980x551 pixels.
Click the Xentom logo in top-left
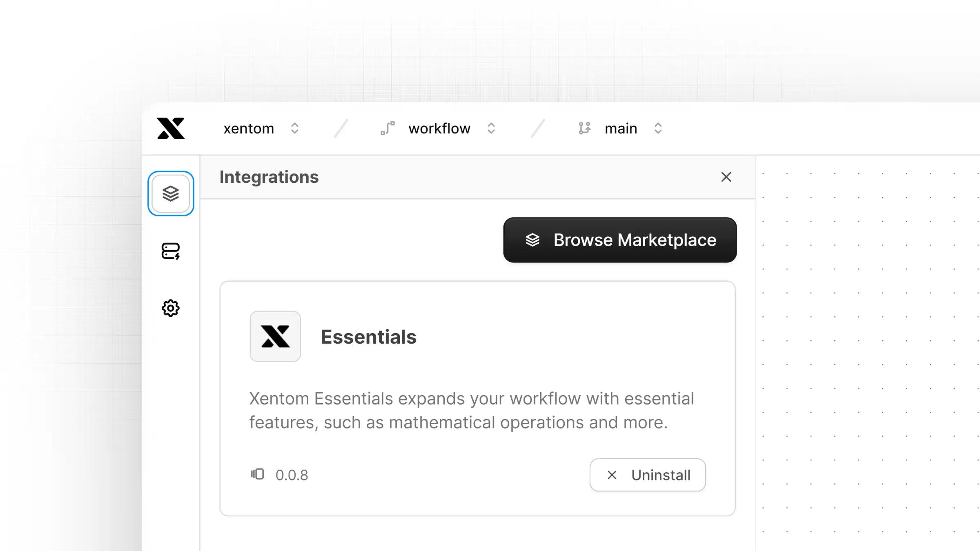click(170, 129)
